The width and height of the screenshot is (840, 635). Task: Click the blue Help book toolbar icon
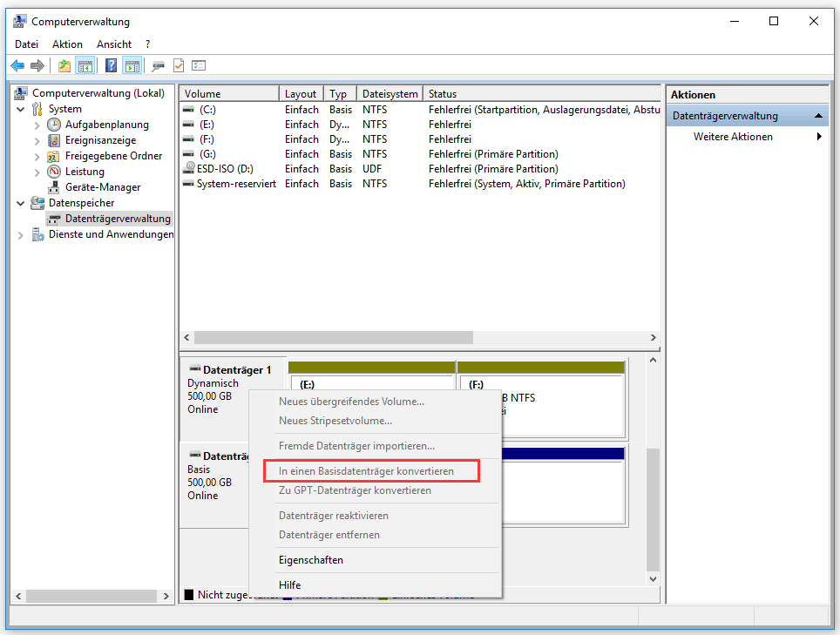111,66
